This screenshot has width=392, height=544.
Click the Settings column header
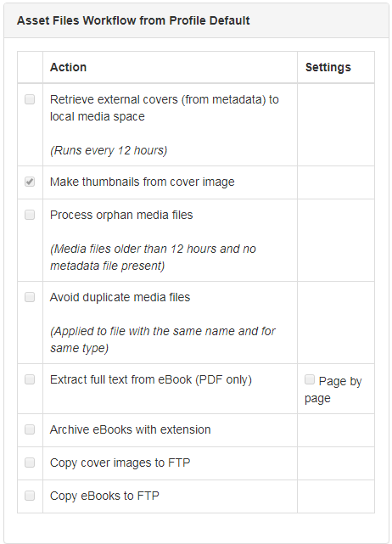328,67
